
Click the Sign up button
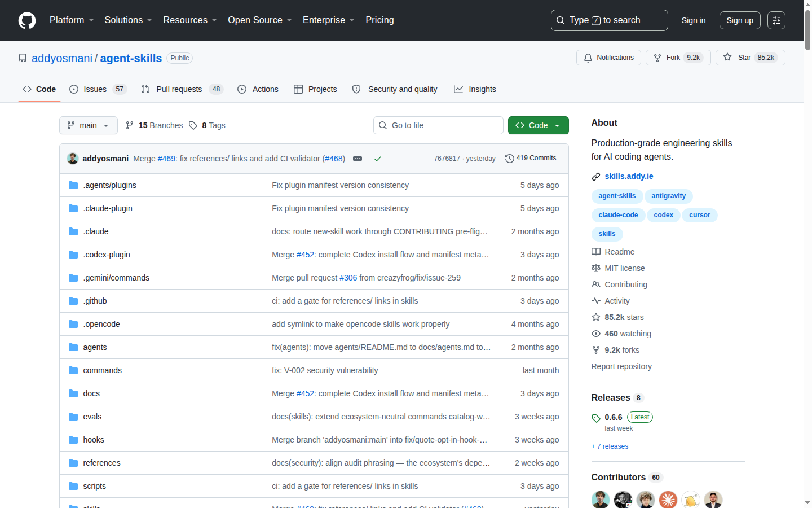coord(740,20)
